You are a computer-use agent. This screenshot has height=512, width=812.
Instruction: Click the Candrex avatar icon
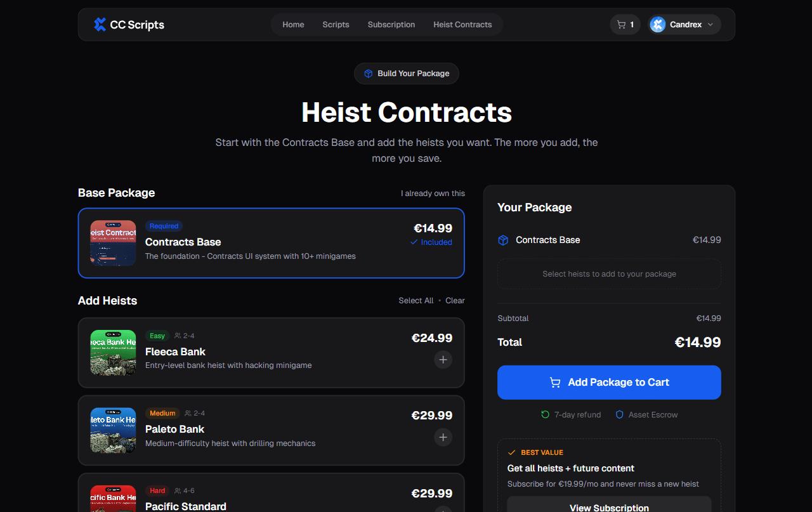[x=657, y=24]
